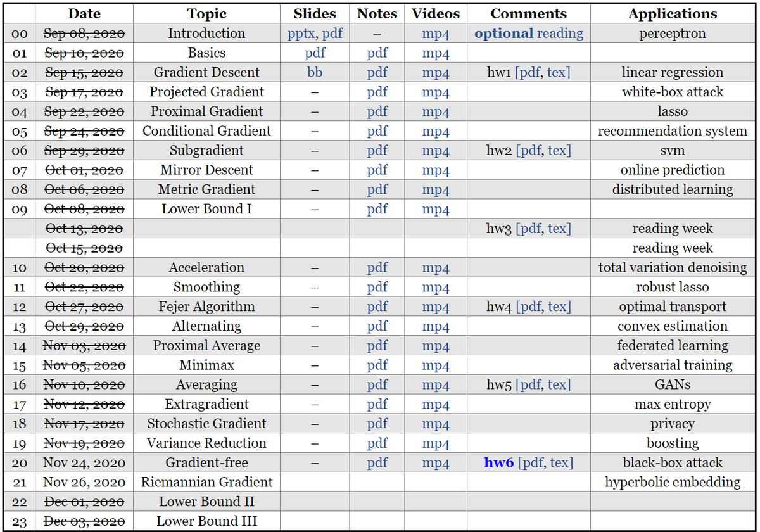Open the Basics slides pdf

(315, 53)
